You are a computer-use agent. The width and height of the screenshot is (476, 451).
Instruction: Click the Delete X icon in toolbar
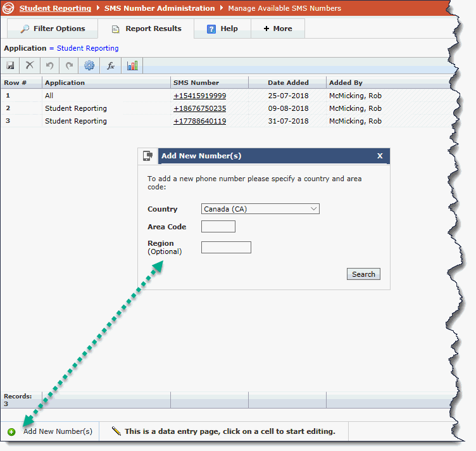[x=30, y=65]
